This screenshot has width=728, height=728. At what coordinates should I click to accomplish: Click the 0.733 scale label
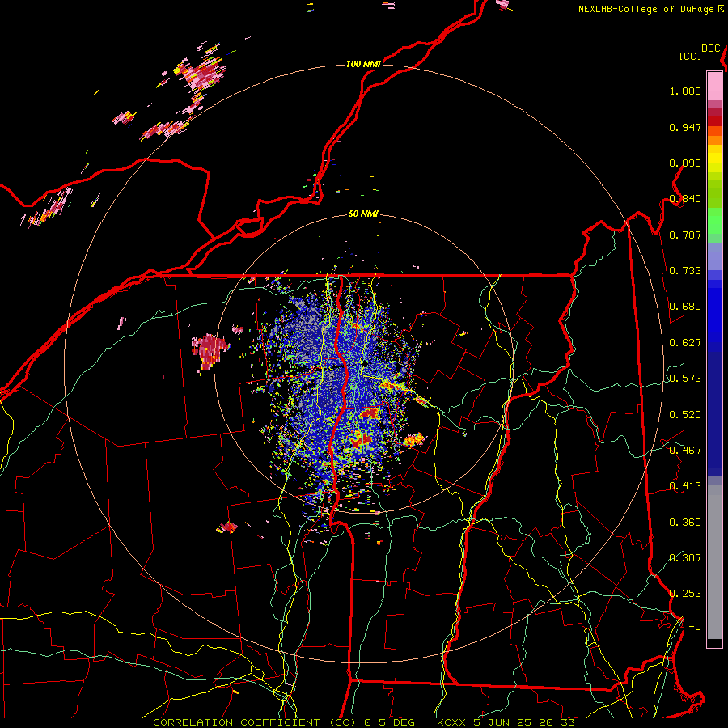coord(685,271)
